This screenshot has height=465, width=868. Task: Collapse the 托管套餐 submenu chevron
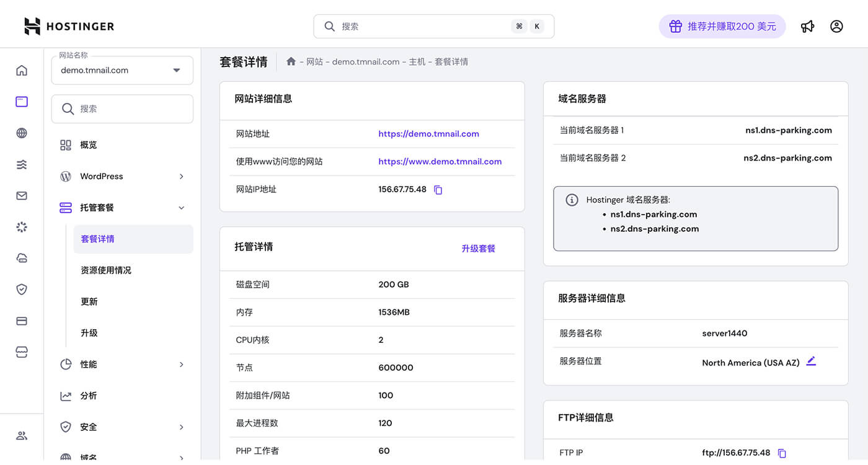182,208
